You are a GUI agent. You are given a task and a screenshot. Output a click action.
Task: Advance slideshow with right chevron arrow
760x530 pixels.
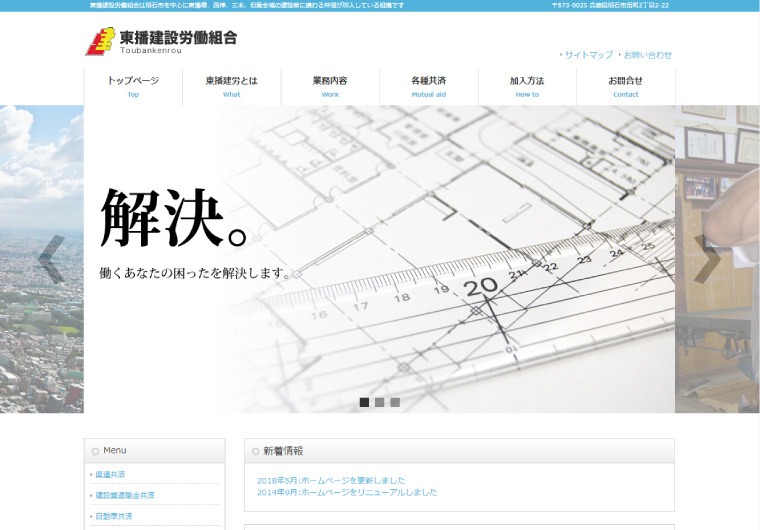(x=707, y=259)
